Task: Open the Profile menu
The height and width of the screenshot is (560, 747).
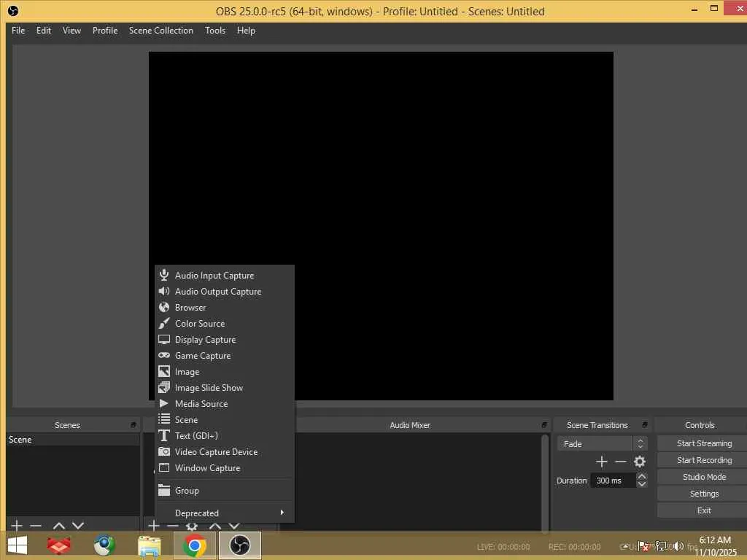Action: (105, 31)
